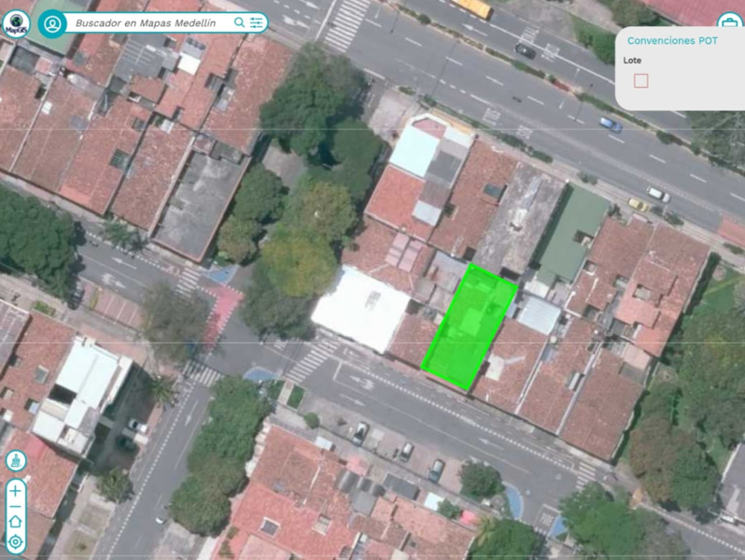
Task: Open advanced search filter sliders icon
Action: tap(256, 22)
